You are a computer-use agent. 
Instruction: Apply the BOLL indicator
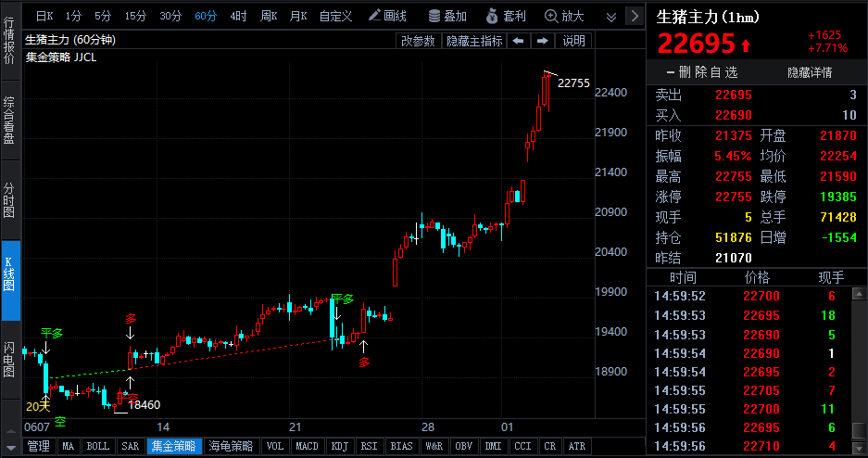tap(98, 446)
